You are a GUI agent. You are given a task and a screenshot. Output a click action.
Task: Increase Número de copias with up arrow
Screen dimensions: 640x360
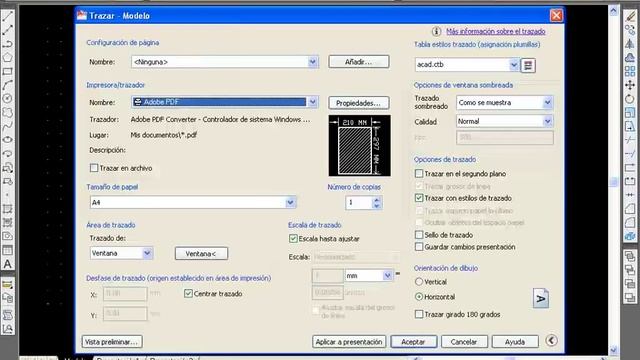pyautogui.click(x=376, y=200)
